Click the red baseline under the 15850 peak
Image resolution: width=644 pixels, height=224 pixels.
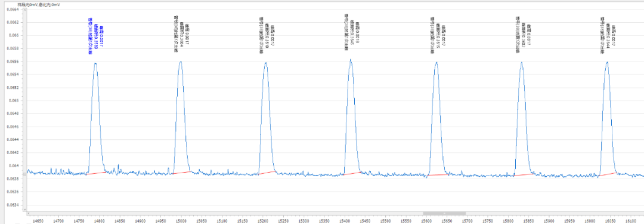(x=524, y=174)
